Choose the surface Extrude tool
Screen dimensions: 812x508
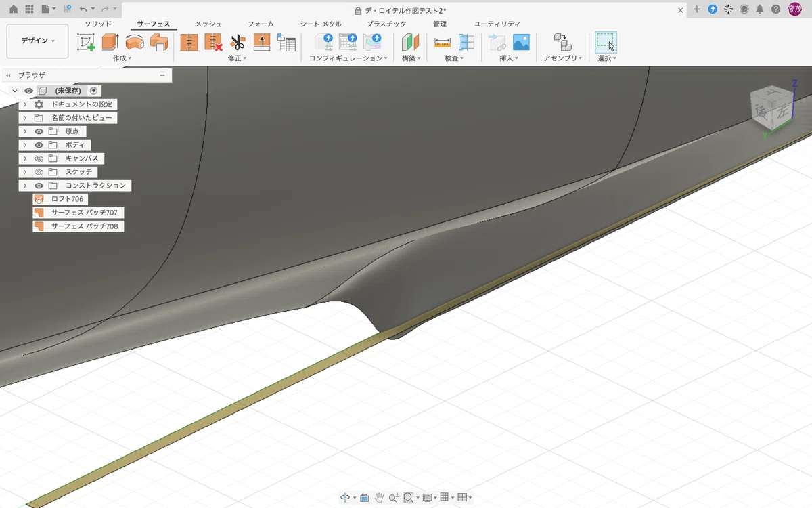pos(110,43)
